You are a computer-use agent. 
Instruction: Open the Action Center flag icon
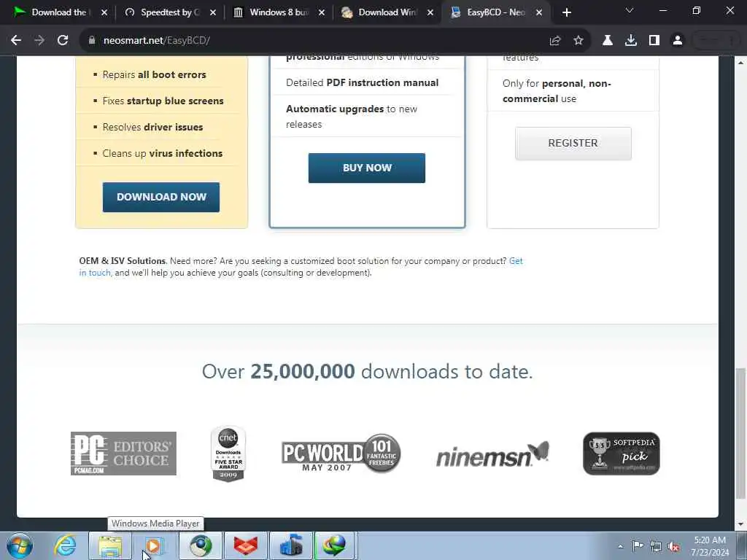click(638, 545)
